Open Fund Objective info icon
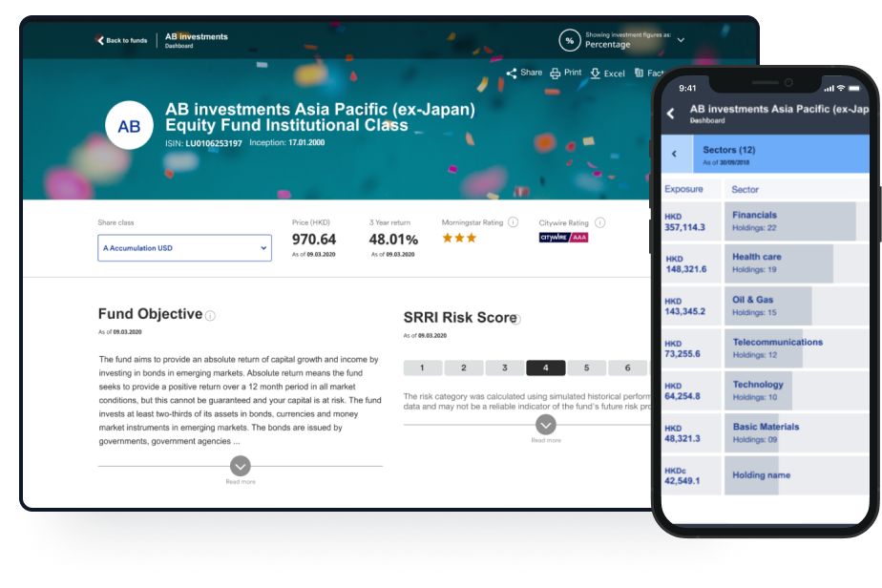Screen dimensions: 882x588 pyautogui.click(x=210, y=316)
